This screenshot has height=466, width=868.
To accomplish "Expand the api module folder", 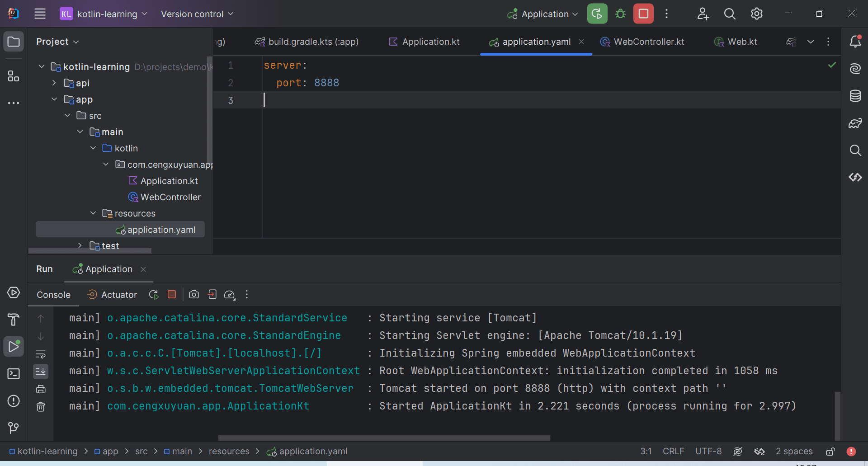I will 54,83.
